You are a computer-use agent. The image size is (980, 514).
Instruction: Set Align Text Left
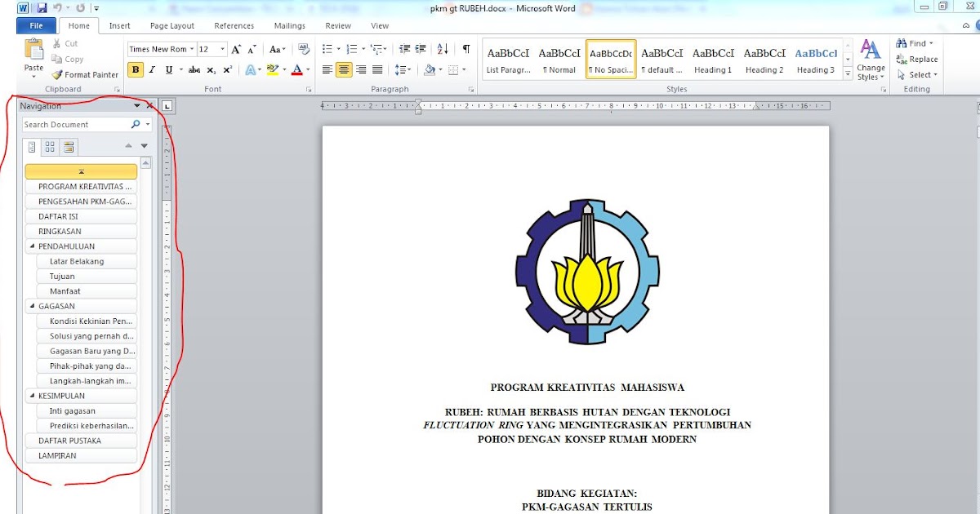pyautogui.click(x=327, y=69)
